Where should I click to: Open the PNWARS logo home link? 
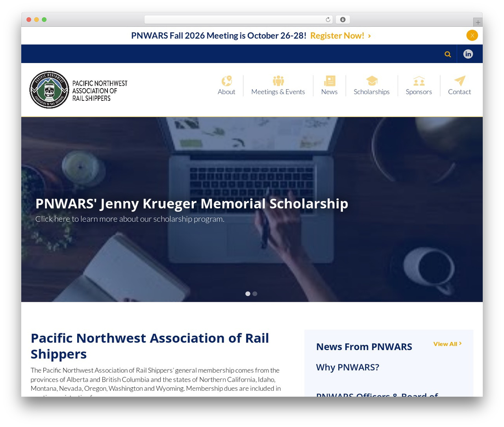79,90
